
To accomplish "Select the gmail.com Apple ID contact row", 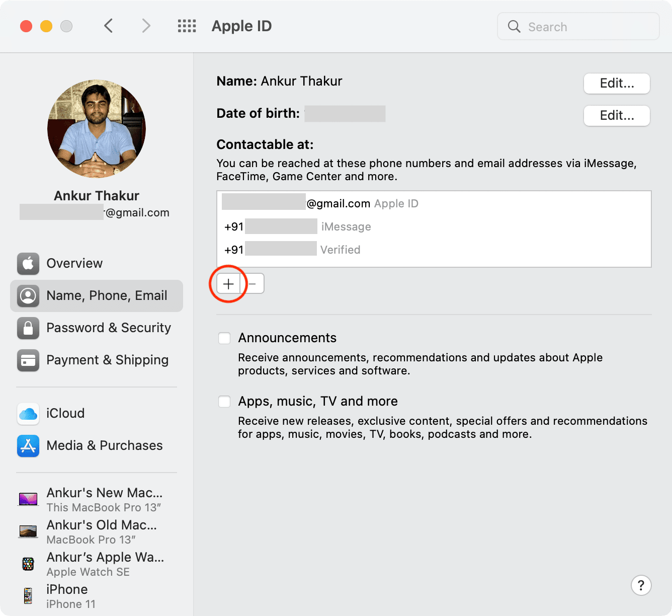I will 434,203.
